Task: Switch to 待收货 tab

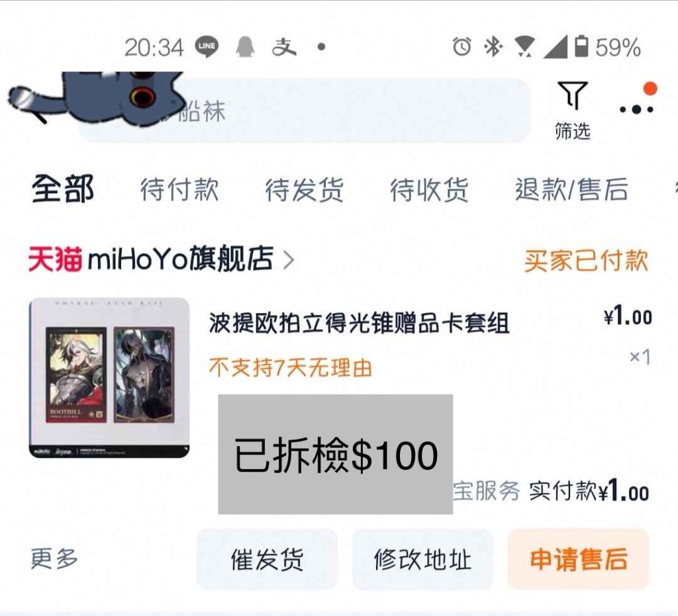Action: 429,190
